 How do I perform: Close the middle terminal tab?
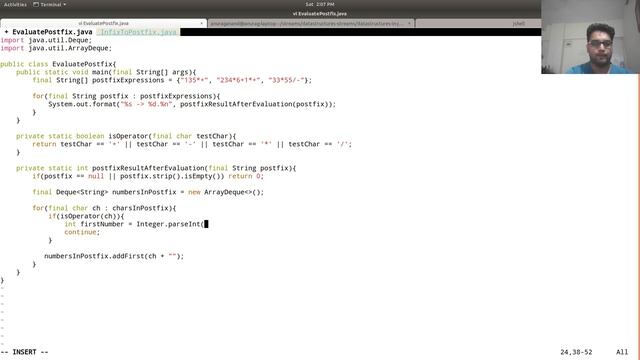click(x=409, y=24)
